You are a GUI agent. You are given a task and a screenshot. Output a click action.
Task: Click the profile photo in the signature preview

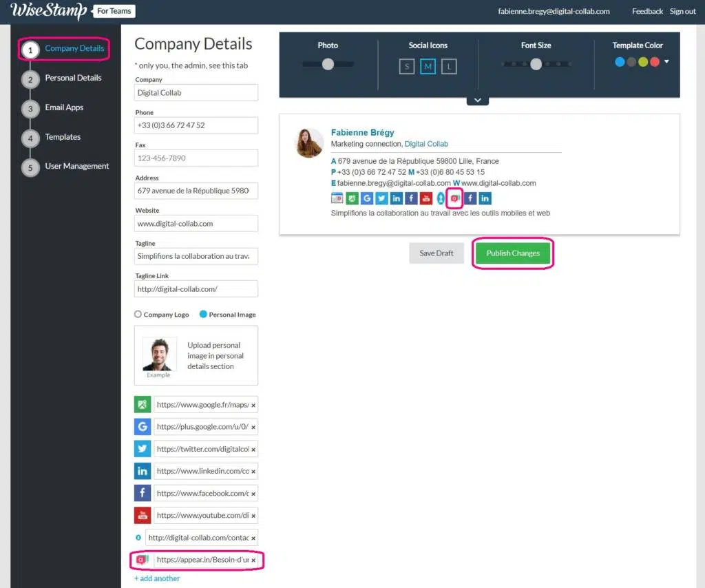[x=309, y=143]
